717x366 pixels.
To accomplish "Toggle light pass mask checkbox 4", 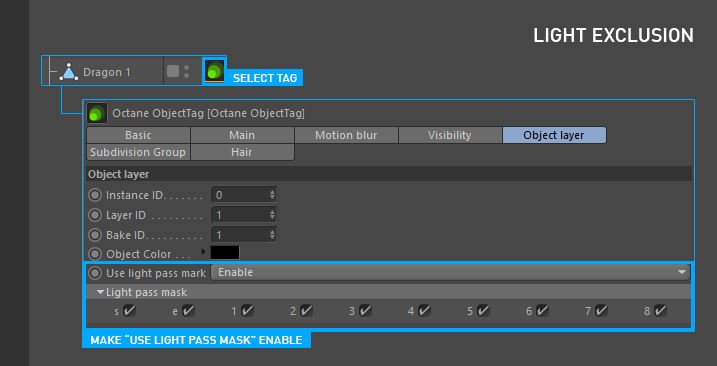I will [424, 311].
